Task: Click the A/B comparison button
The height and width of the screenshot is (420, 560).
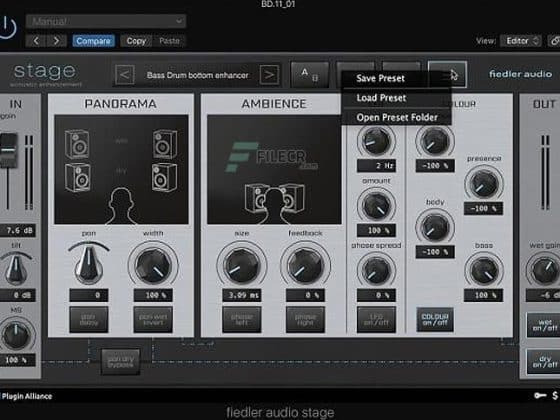Action: (x=309, y=75)
